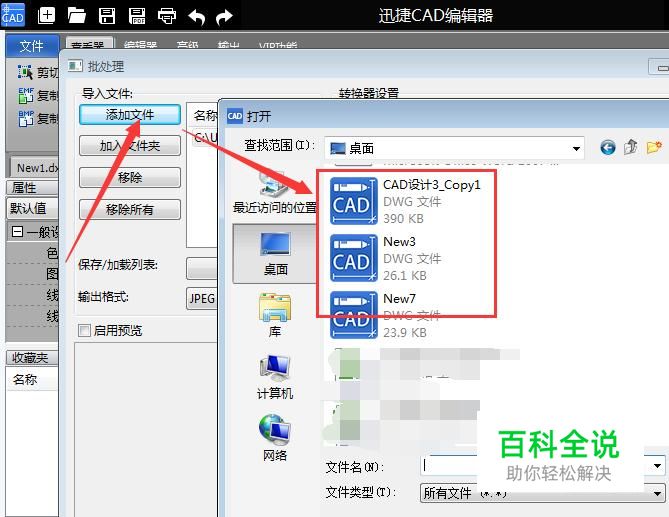Collapse the 一般设置 tree section
Screen dimensions: 669x517
tap(17, 232)
